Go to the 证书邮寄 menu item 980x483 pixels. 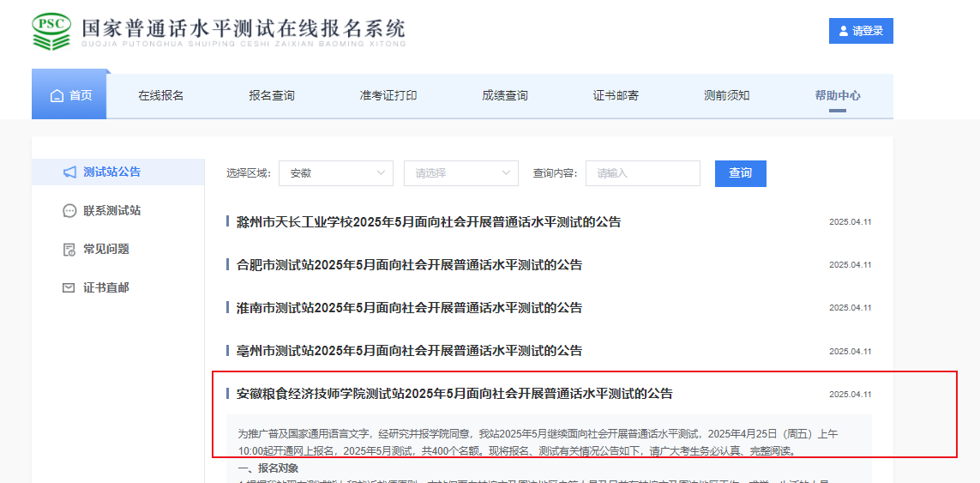(616, 96)
